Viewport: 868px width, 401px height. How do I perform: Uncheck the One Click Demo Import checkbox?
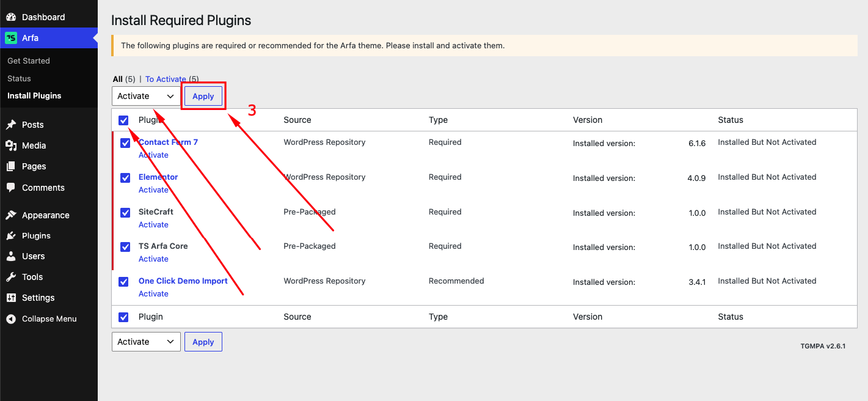click(x=123, y=282)
